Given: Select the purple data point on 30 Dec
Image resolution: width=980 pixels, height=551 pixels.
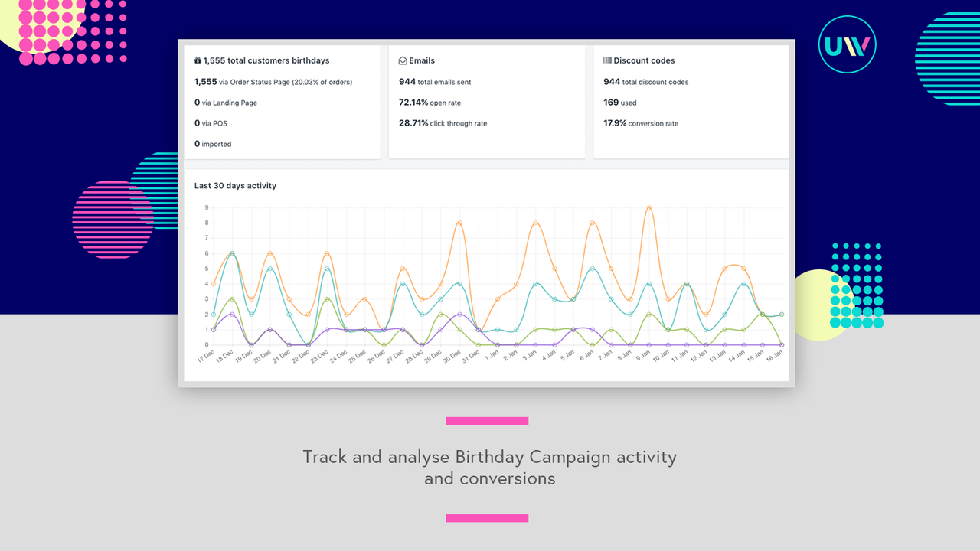Looking at the screenshot, I should pos(459,314).
